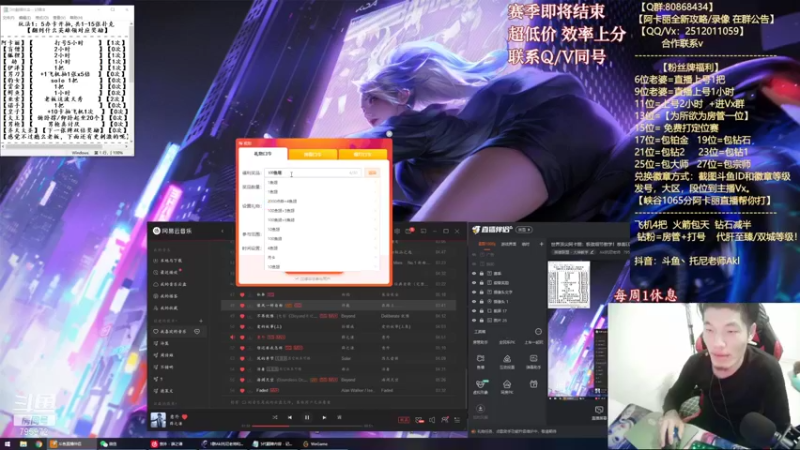This screenshot has width=800, height=450.
Task: Open 我的音乐云盘 in NetEase sidebar
Action: click(170, 284)
